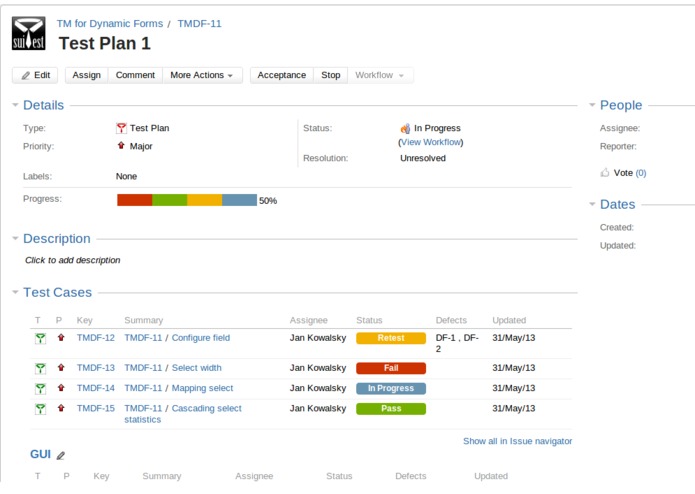Click the Unresolved resolution value

pyautogui.click(x=423, y=158)
